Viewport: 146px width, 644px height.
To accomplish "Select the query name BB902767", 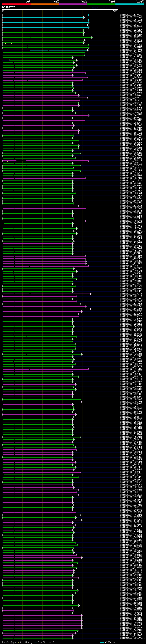I will pyautogui.click(x=8, y=7).
